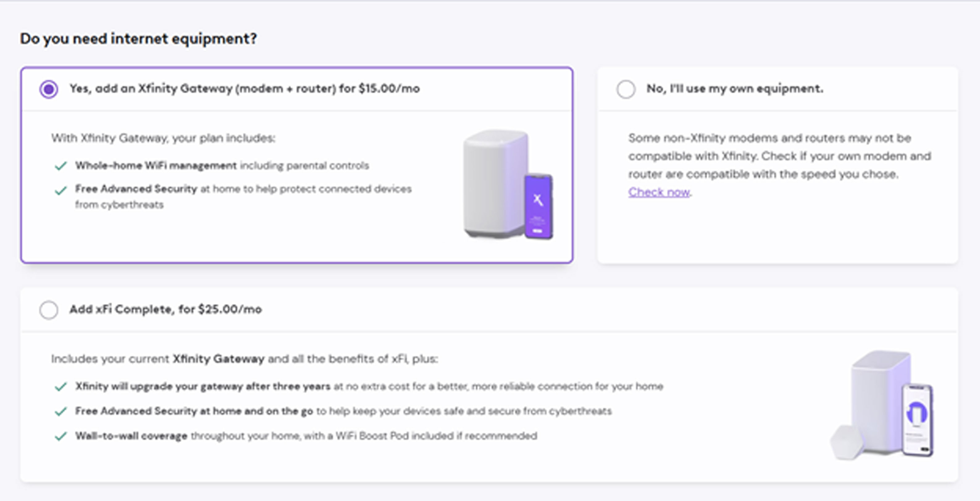The height and width of the screenshot is (501, 980).
Task: Click the bold 'Whole-home WiFi management' text
Action: pyautogui.click(x=156, y=165)
